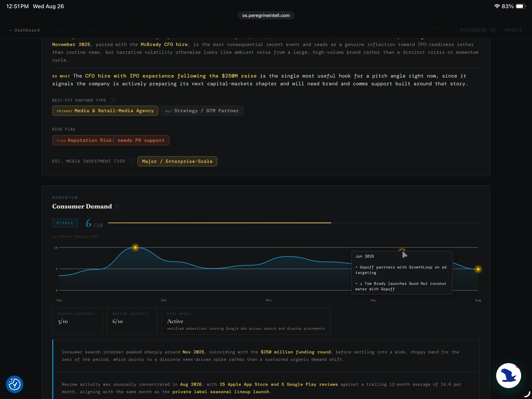Select the Media & Retail-Media Agency primary tag
This screenshot has width=532, height=399.
[x=105, y=111]
